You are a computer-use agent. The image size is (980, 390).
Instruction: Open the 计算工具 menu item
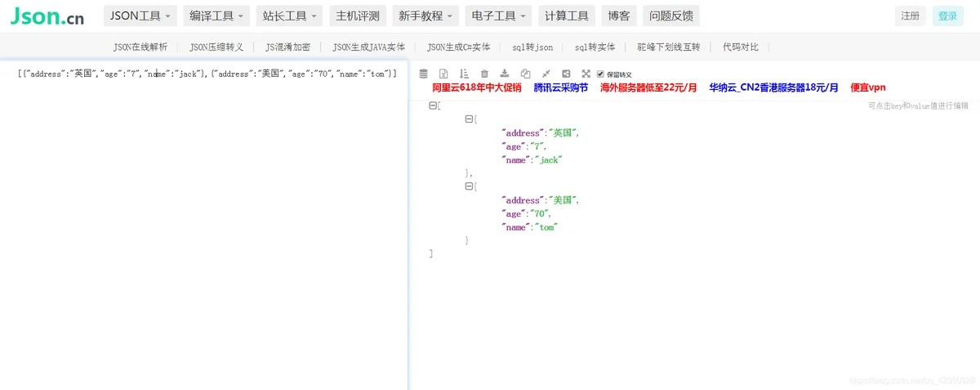(x=567, y=16)
